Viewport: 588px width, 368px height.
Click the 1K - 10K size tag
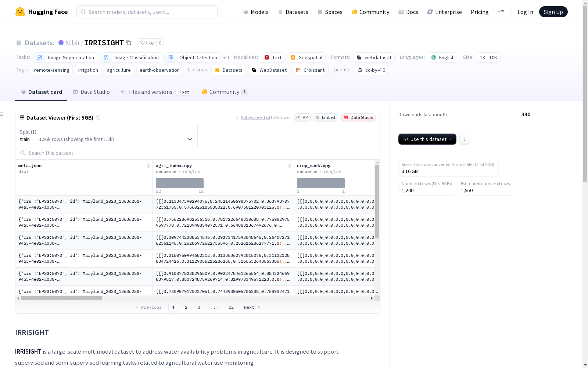488,57
